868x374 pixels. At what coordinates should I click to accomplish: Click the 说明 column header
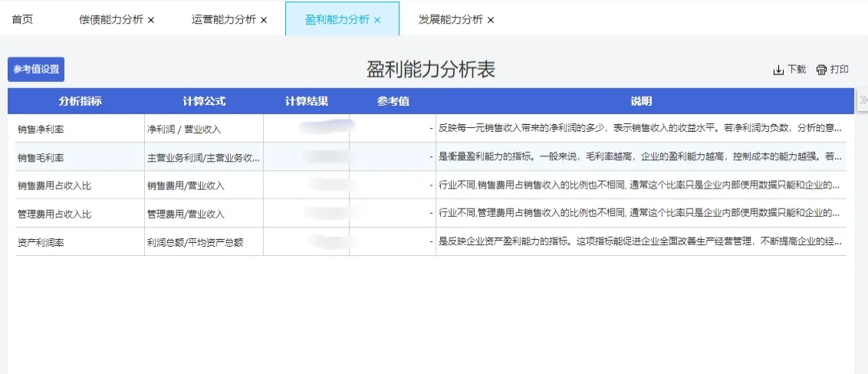click(641, 101)
